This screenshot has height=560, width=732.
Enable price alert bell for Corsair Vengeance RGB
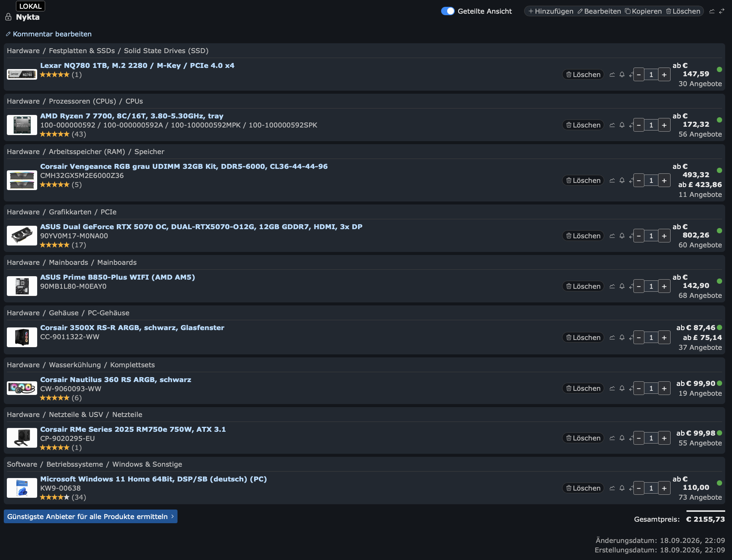point(622,181)
